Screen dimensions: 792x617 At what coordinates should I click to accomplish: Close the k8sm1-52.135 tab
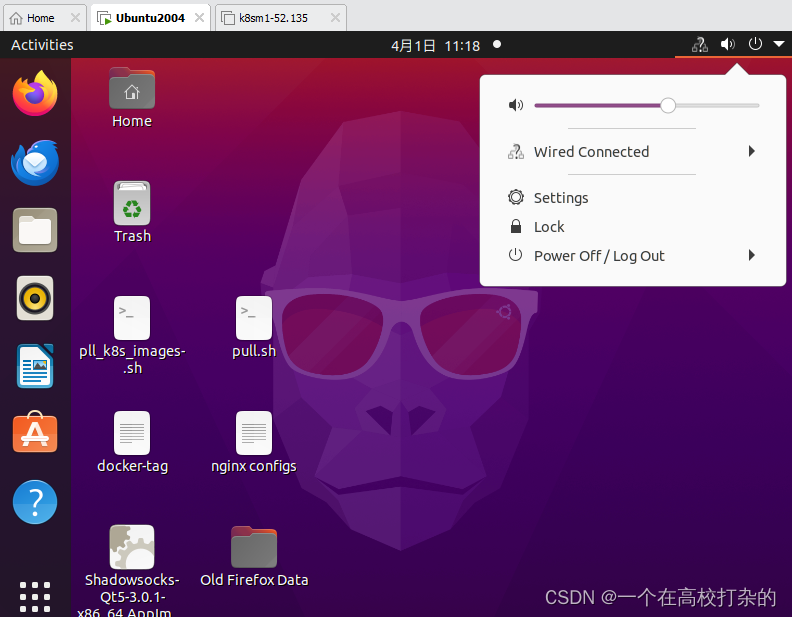point(335,18)
